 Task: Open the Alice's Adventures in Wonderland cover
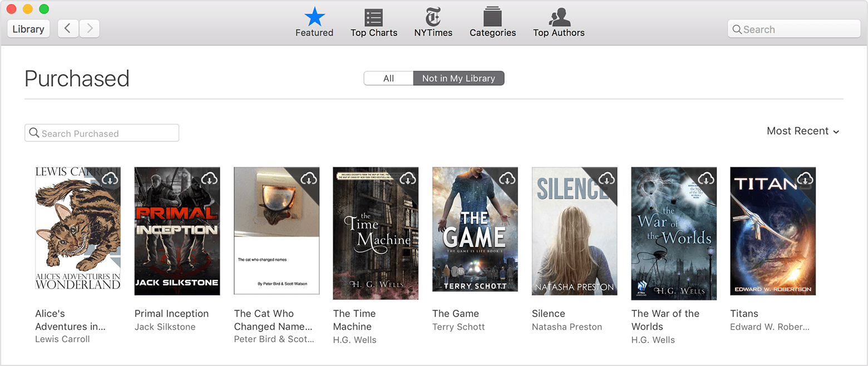(x=78, y=228)
